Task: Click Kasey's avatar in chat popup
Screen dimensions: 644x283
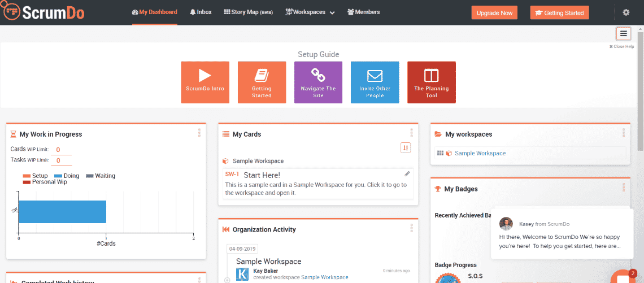Action: [x=506, y=224]
